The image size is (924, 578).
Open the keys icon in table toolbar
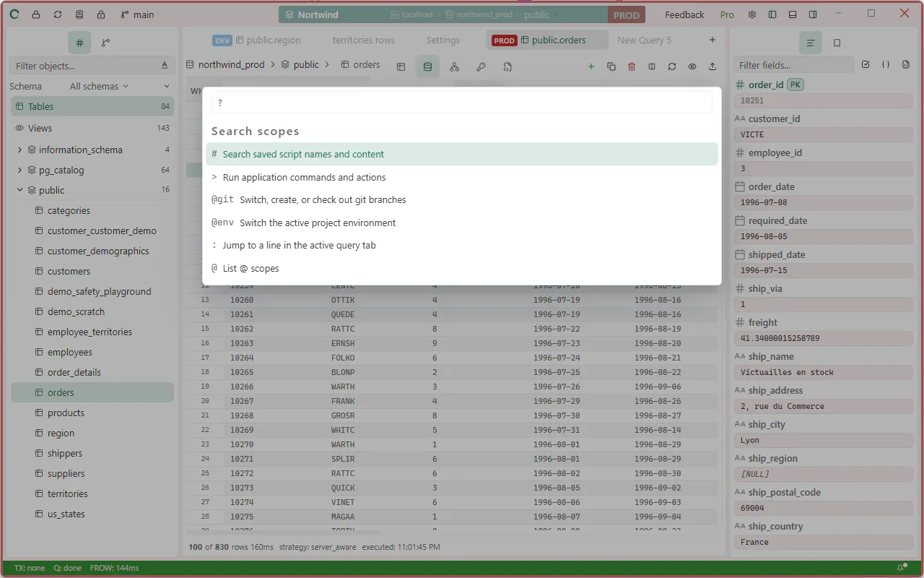[x=481, y=66]
